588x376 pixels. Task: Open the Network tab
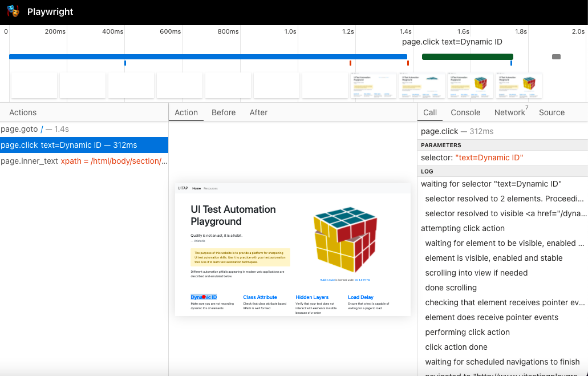pos(509,112)
